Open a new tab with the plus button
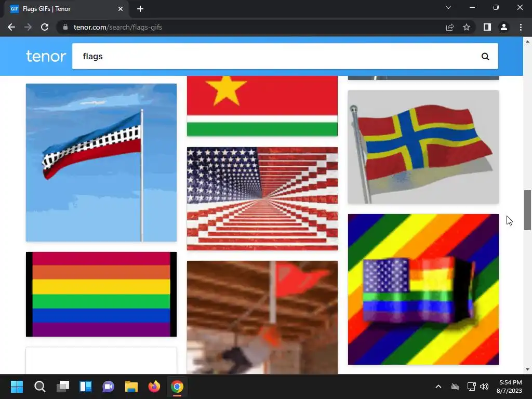 (140, 9)
